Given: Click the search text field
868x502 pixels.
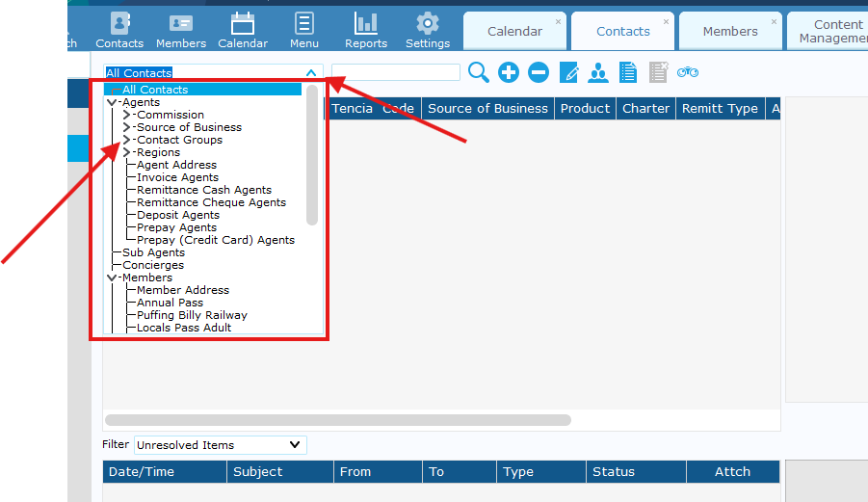Looking at the screenshot, I should (396, 72).
